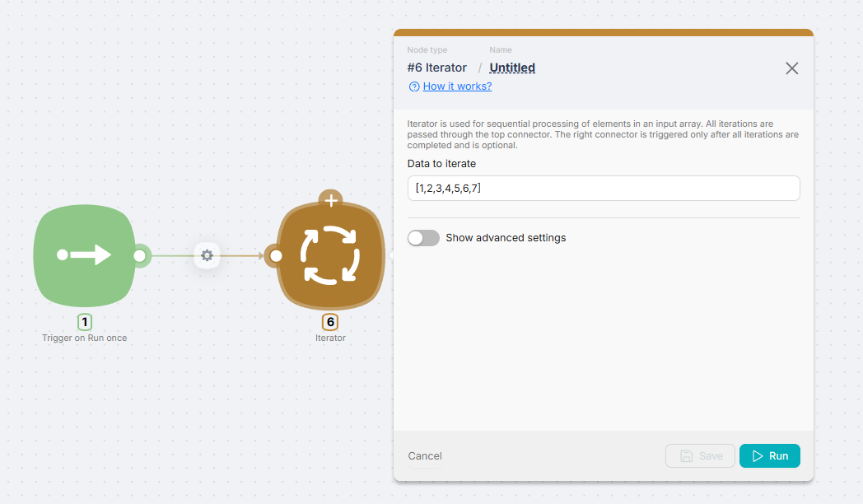Select the green Trigger node arrow icon
This screenshot has width=863, height=504.
84,255
